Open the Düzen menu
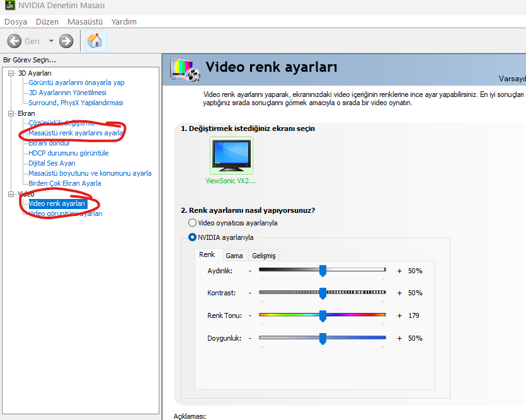The image size is (526, 420). [47, 22]
